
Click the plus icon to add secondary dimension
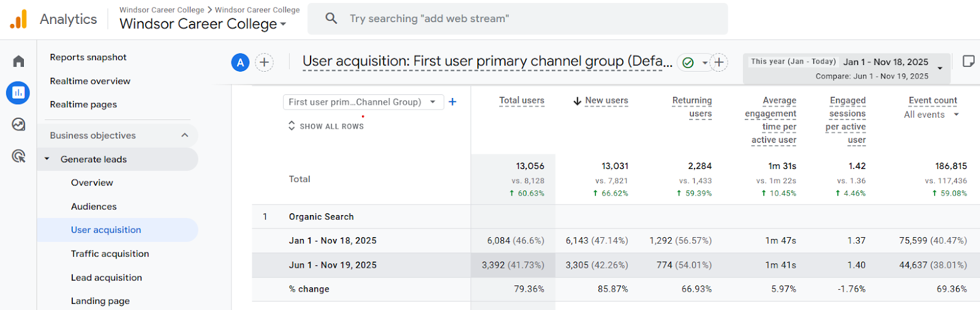click(453, 102)
